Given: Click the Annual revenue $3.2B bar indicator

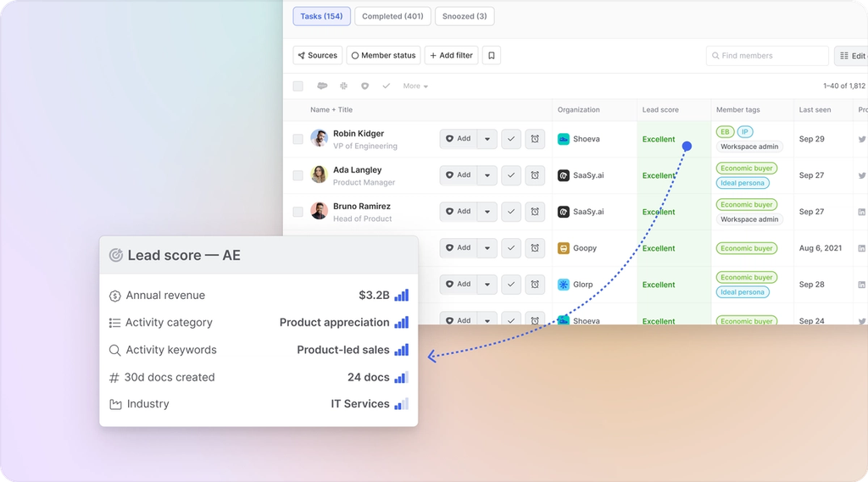Looking at the screenshot, I should pyautogui.click(x=401, y=295).
